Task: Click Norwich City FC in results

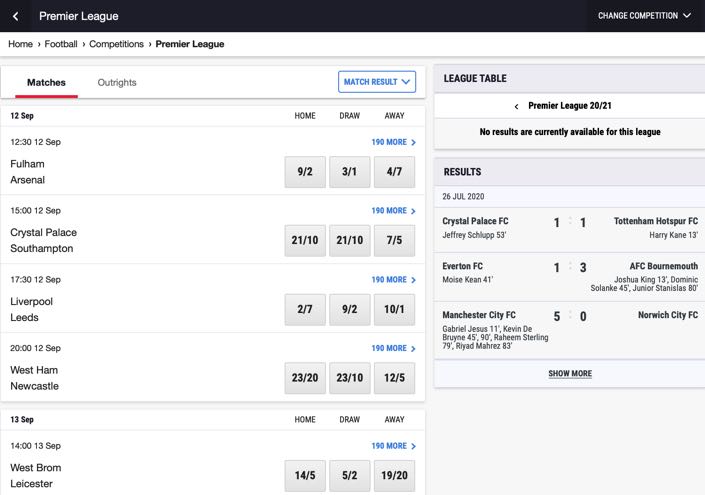Action: 668,315
